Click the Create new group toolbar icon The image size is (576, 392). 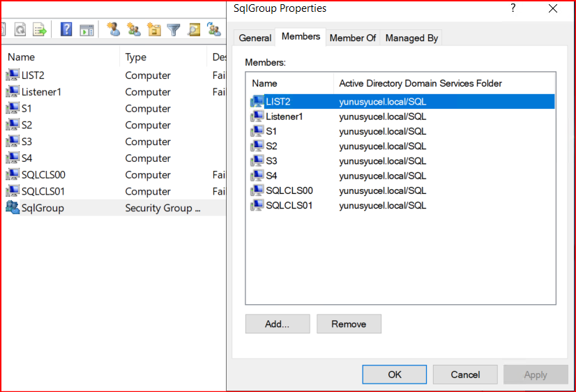(134, 29)
